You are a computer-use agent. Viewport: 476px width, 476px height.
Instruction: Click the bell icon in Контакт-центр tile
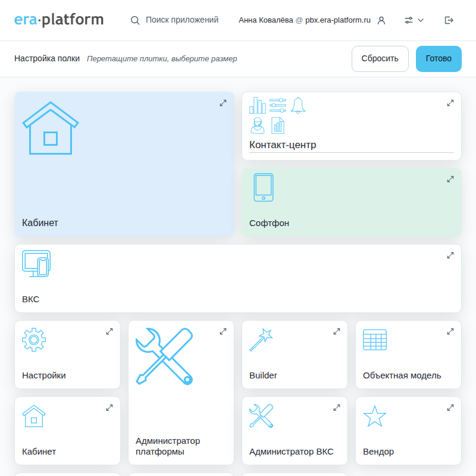click(x=298, y=105)
